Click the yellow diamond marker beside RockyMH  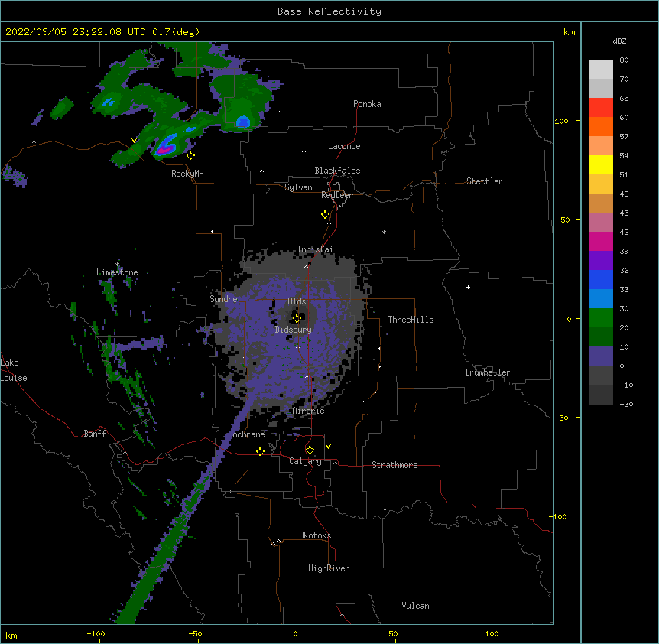point(191,156)
